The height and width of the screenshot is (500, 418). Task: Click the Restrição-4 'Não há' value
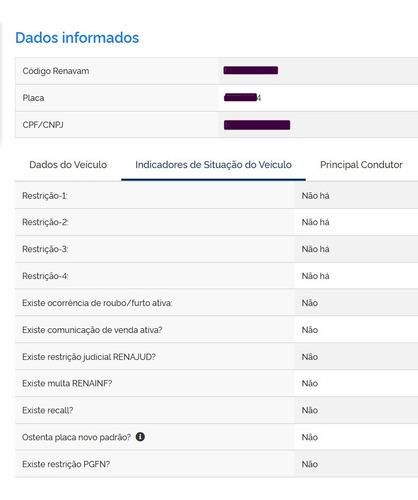(x=316, y=276)
